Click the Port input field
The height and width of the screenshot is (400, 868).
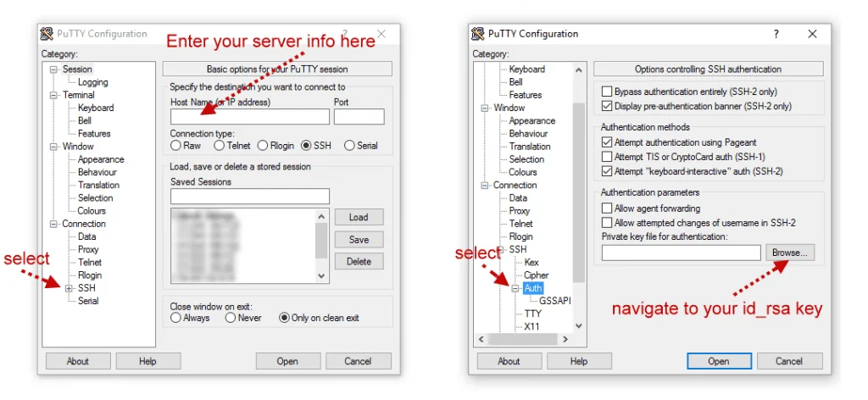coord(359,117)
